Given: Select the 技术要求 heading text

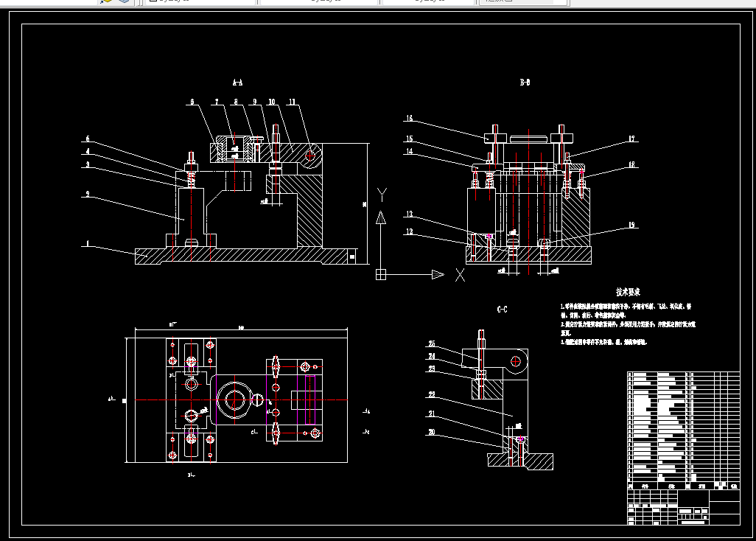Looking at the screenshot, I should [629, 292].
